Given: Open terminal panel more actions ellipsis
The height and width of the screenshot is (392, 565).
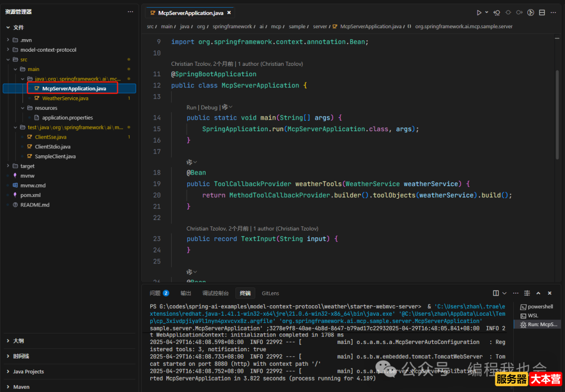Looking at the screenshot, I should [516, 293].
